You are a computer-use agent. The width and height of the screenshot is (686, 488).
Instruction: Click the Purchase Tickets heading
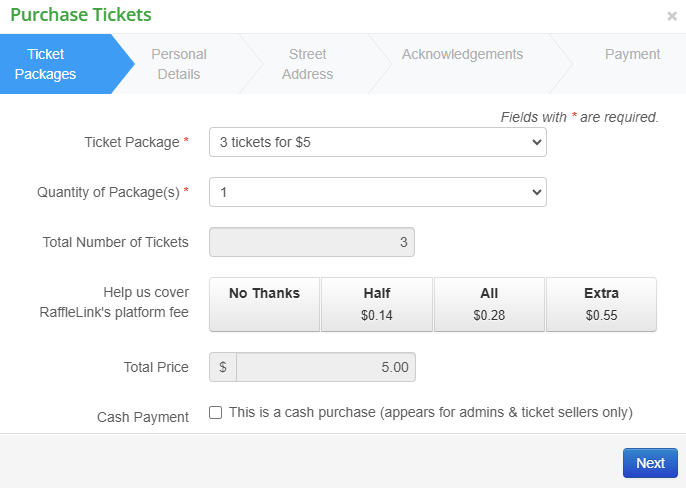81,15
